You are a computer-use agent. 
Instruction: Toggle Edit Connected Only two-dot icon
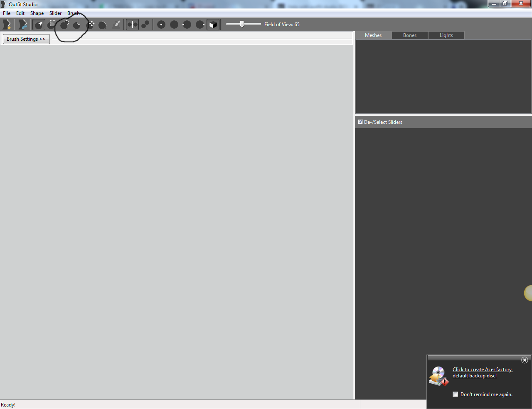click(x=145, y=25)
